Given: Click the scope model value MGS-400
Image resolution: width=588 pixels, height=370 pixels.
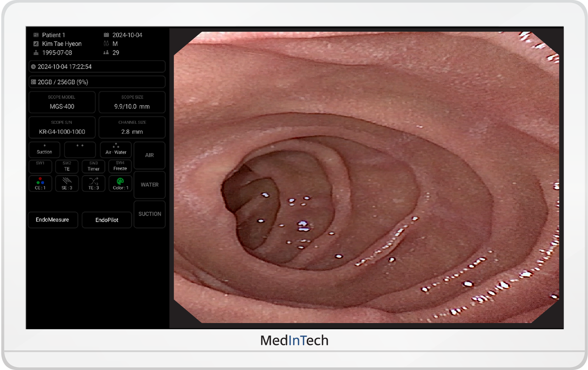Looking at the screenshot, I should [x=62, y=107].
